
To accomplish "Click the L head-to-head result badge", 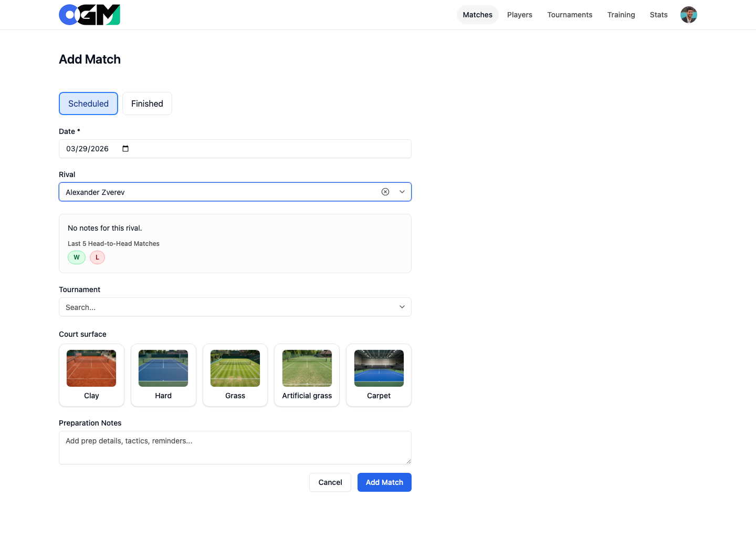I will coord(97,257).
